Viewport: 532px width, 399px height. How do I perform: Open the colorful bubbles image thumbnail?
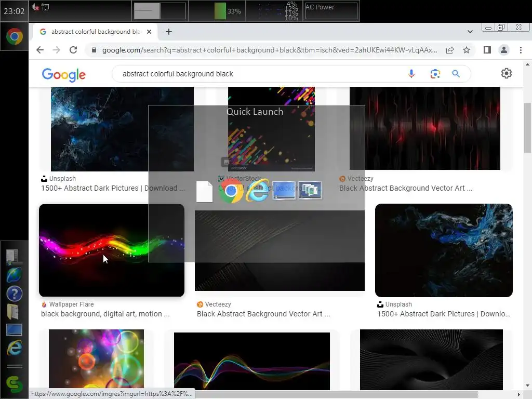point(96,359)
